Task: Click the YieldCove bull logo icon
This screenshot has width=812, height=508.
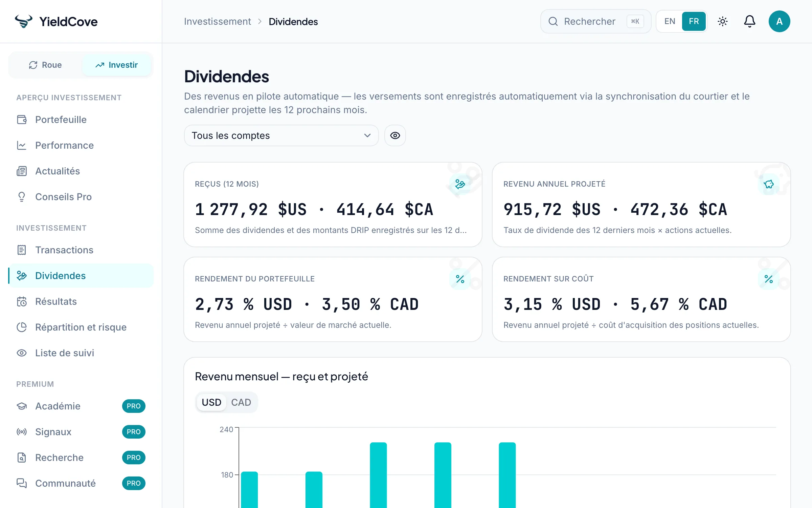Action: coord(23,21)
